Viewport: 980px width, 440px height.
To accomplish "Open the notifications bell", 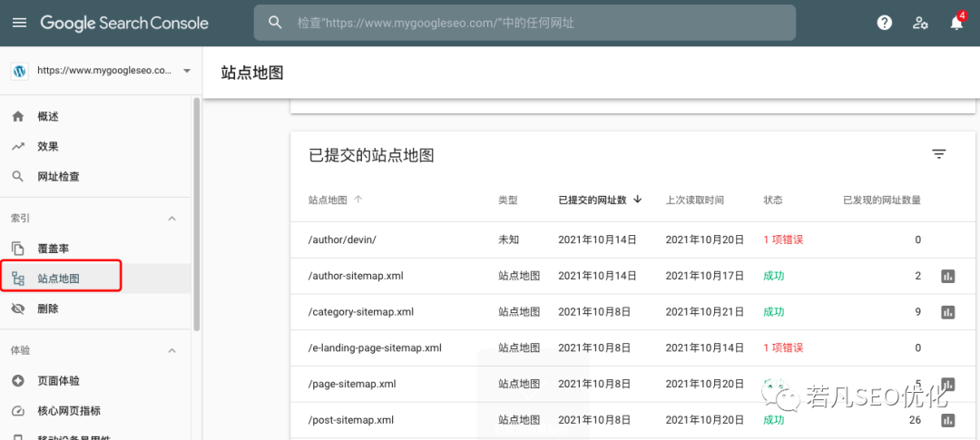I will click(x=956, y=23).
